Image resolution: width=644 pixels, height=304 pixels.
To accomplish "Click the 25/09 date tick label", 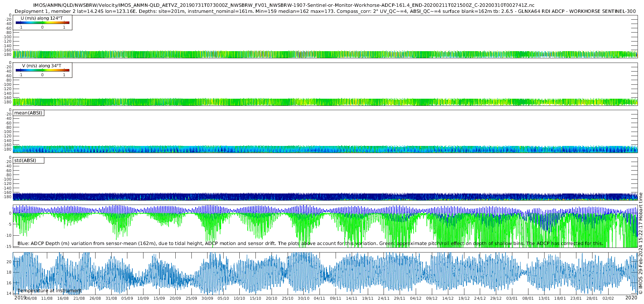I will (x=191, y=298).
